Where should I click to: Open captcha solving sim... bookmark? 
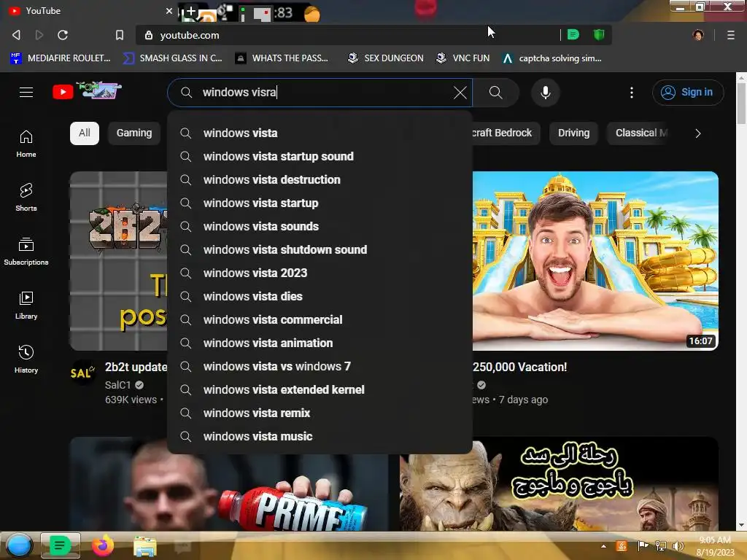point(552,58)
